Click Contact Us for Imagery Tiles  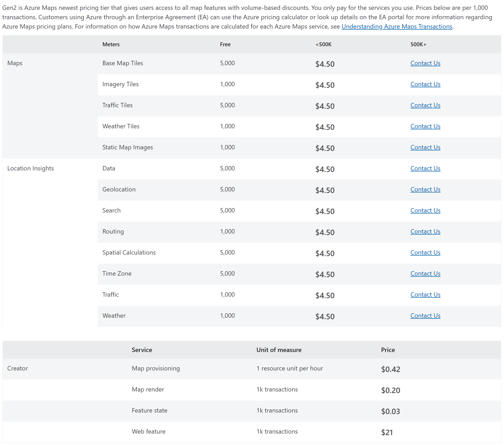[425, 84]
